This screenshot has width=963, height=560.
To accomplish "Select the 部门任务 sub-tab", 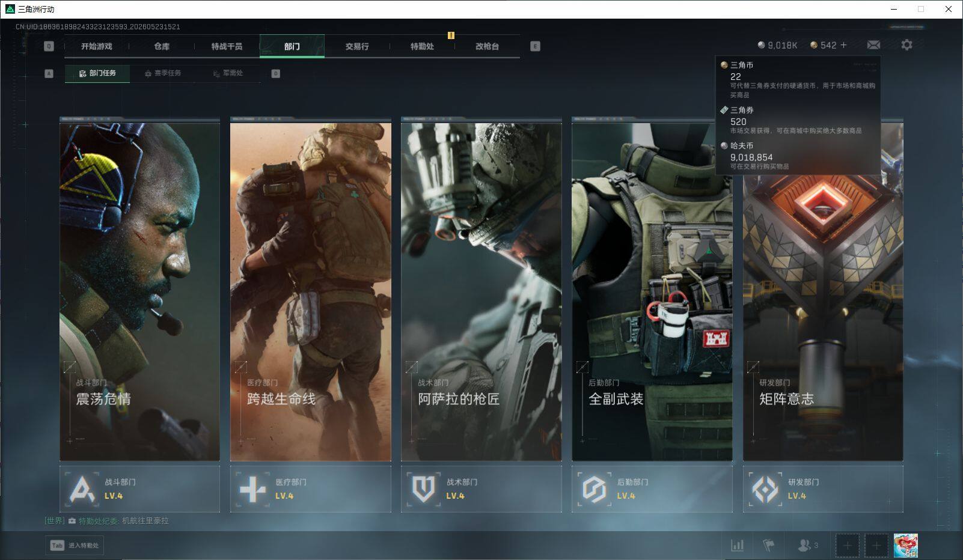I will pyautogui.click(x=97, y=73).
